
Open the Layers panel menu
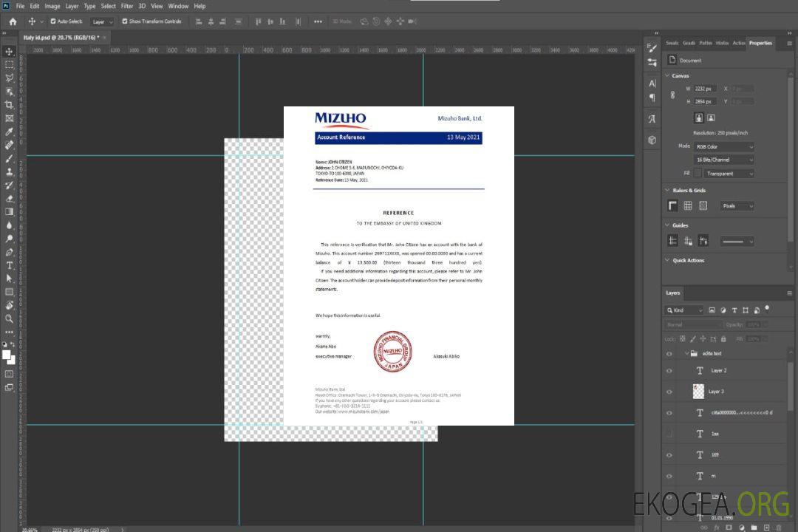coord(789,293)
